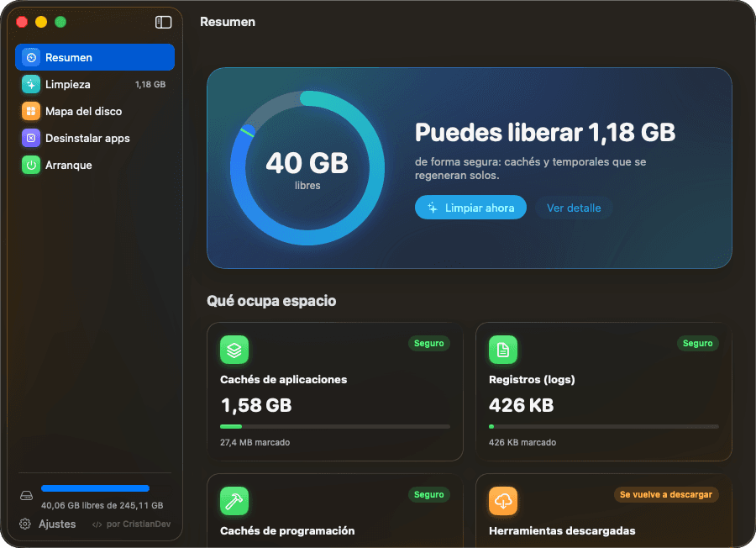Open Ajustes at the sidebar bottom
The width and height of the screenshot is (756, 548).
click(x=48, y=524)
